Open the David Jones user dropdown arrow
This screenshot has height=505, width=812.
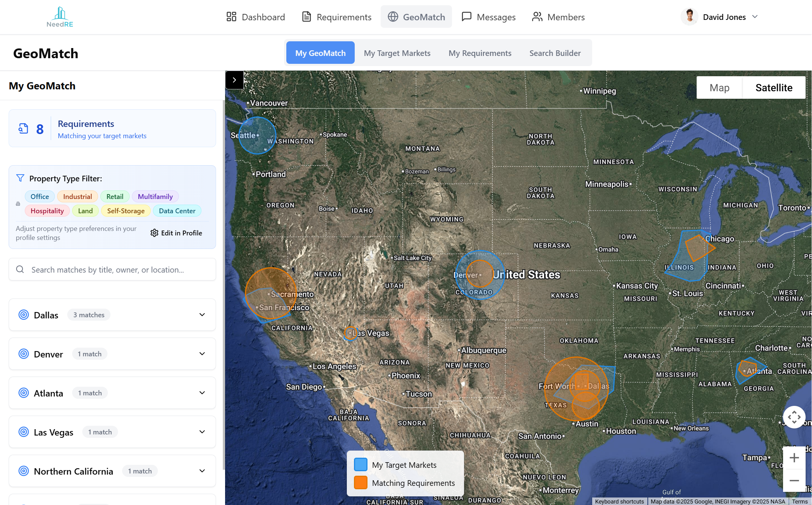(755, 17)
